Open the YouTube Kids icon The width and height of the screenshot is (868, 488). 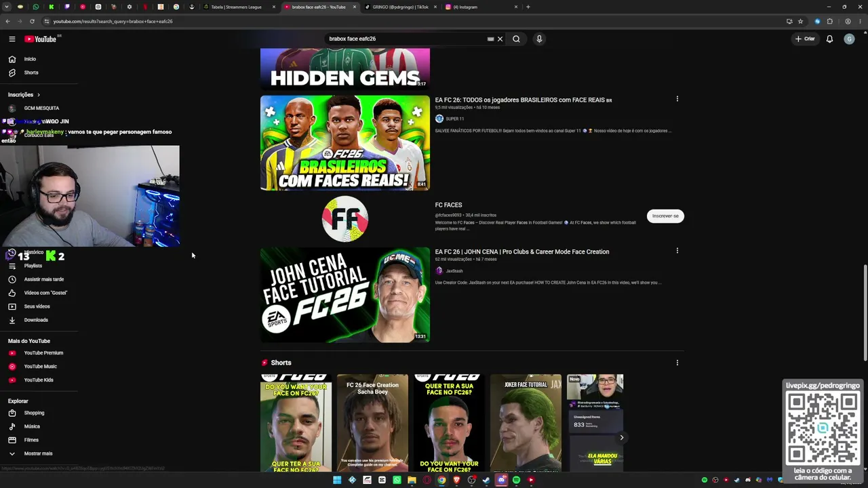tap(12, 380)
